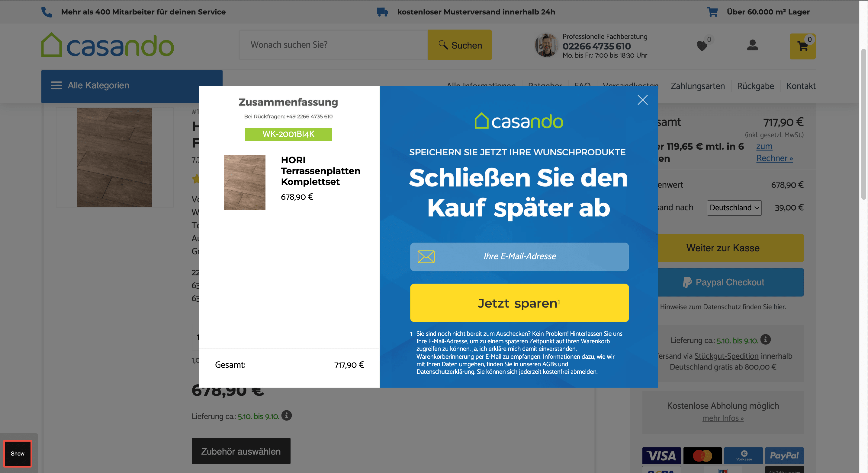Click the HORI Terrassenplatten thumbnail in summary
Image resolution: width=868 pixels, height=473 pixels.
(x=244, y=183)
